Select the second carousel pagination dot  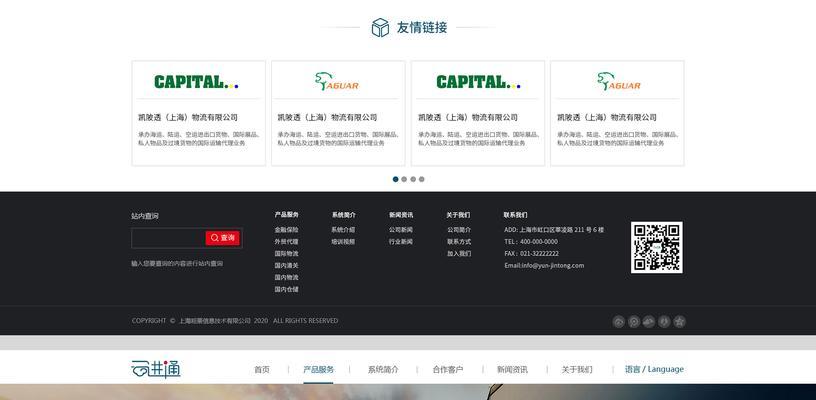404,179
